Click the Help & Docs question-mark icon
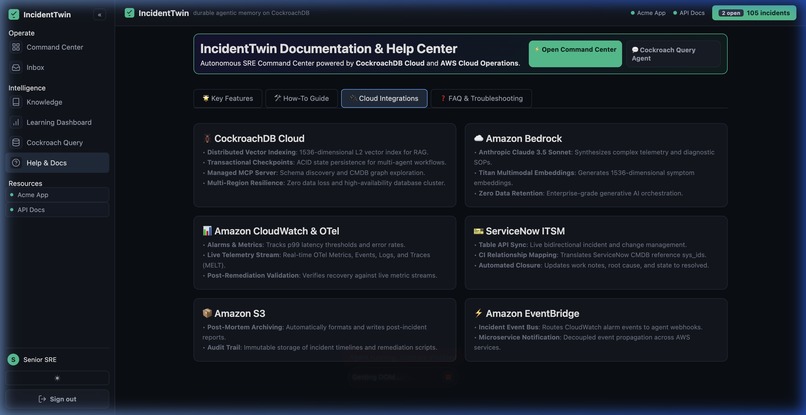The width and height of the screenshot is (806, 415). (x=16, y=163)
